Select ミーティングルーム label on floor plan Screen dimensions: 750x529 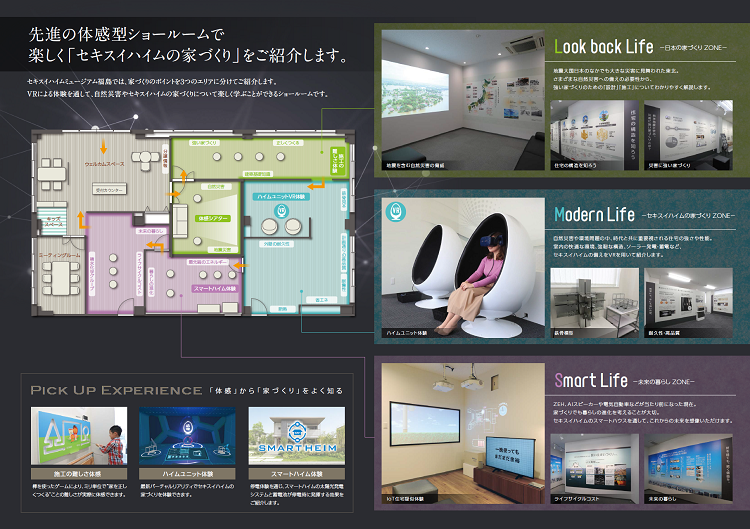(60, 255)
